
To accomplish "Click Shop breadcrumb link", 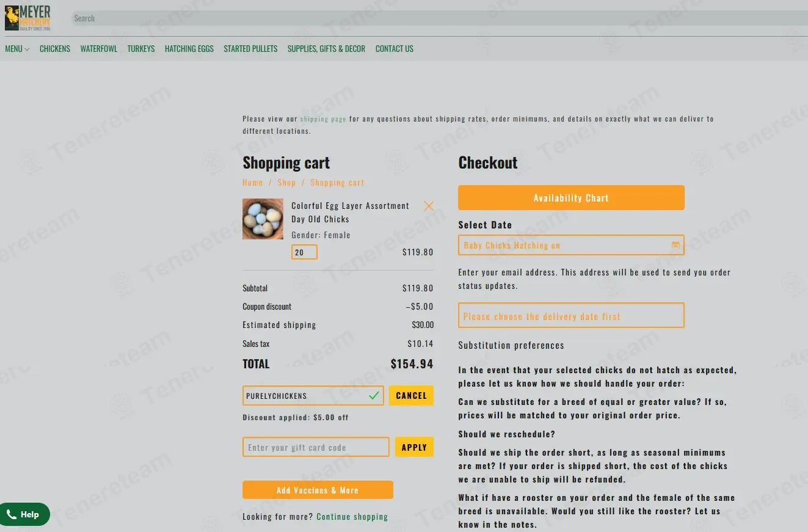I will (286, 183).
